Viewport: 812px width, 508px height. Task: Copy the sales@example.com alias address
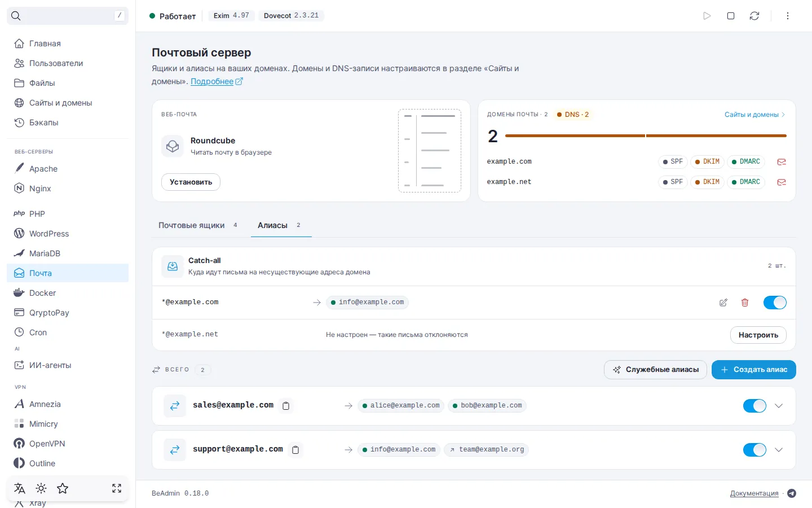[286, 406]
